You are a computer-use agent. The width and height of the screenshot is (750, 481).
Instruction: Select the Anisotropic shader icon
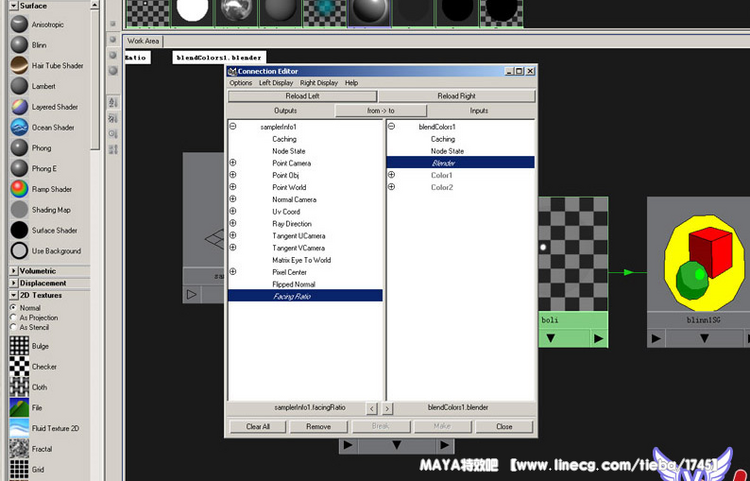point(18,25)
